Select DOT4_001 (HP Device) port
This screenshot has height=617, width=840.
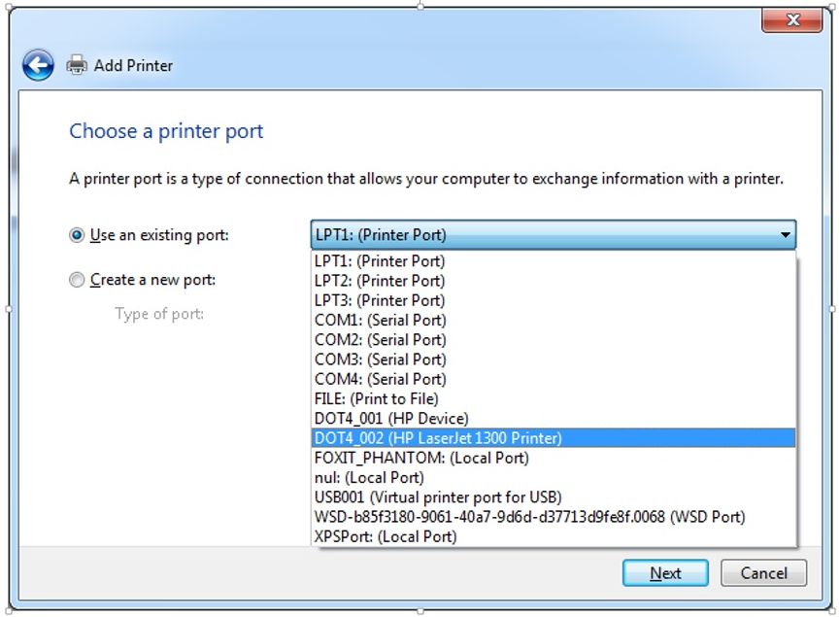point(554,419)
